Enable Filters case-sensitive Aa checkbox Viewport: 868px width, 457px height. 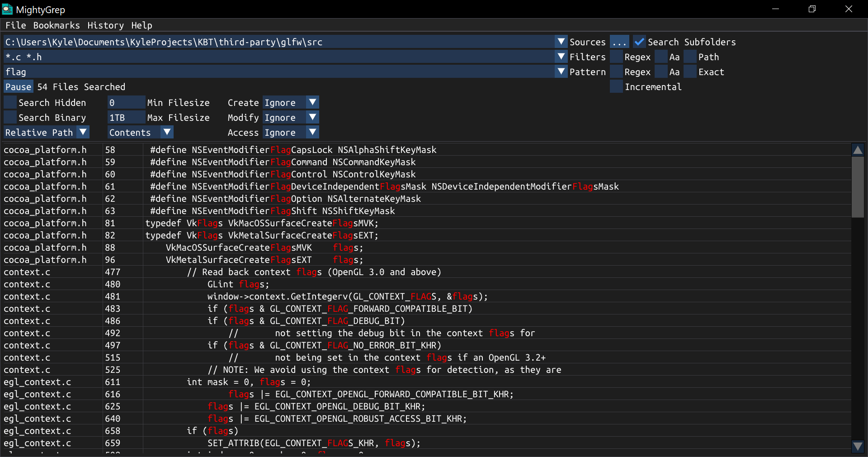click(661, 57)
